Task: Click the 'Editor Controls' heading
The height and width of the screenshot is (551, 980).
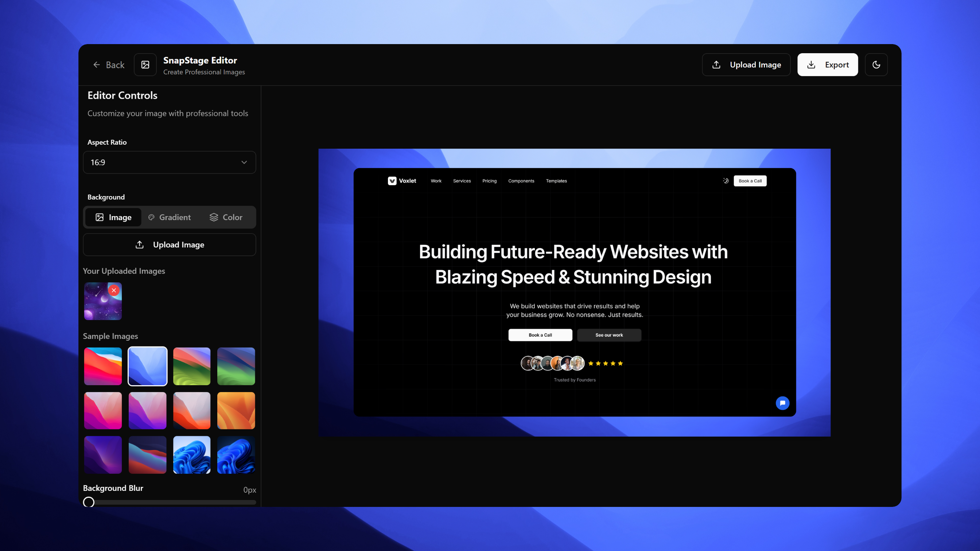Action: [x=122, y=95]
